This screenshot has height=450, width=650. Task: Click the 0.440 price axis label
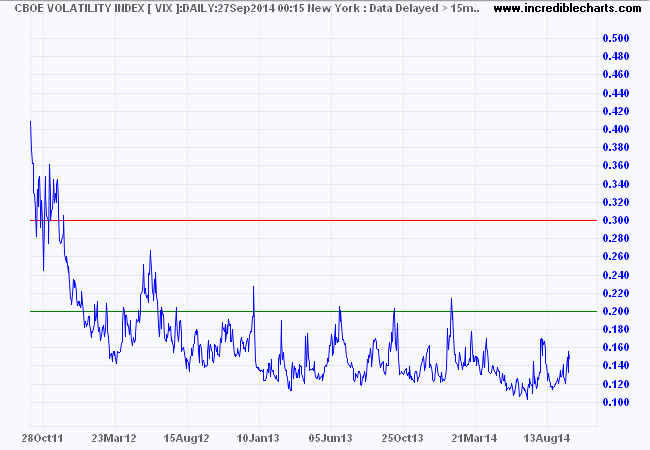click(x=616, y=93)
